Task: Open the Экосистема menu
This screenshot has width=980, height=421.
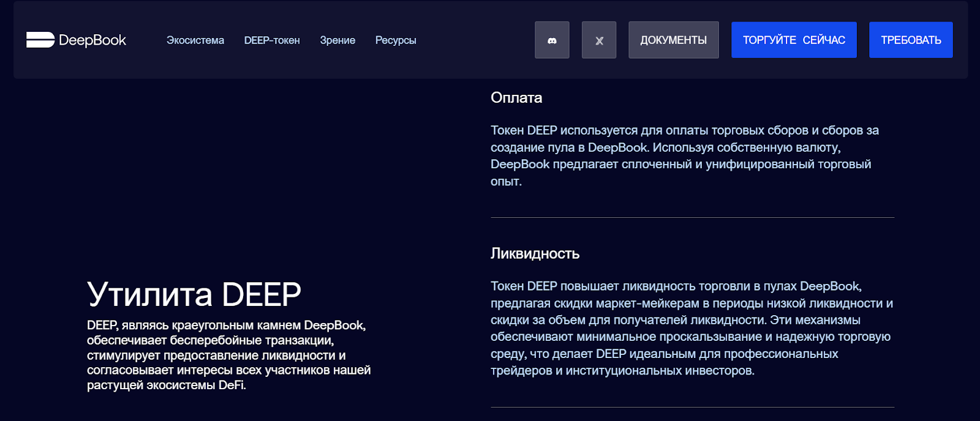Action: point(195,40)
